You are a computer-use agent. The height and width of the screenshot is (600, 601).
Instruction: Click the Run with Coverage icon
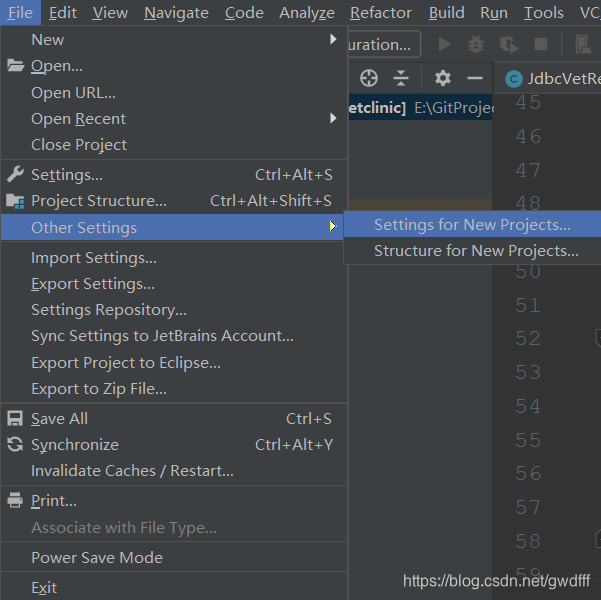coord(509,44)
